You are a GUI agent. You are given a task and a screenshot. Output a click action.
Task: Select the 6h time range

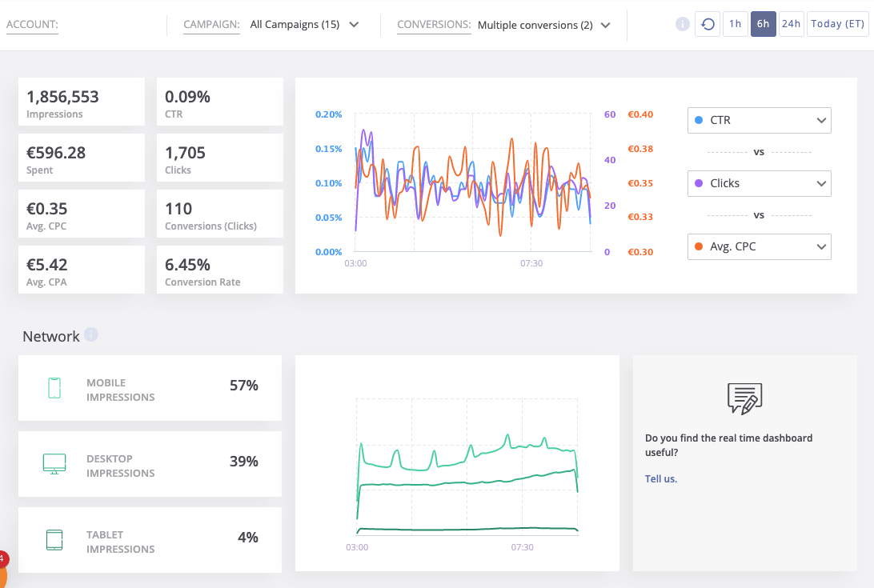[x=763, y=24]
